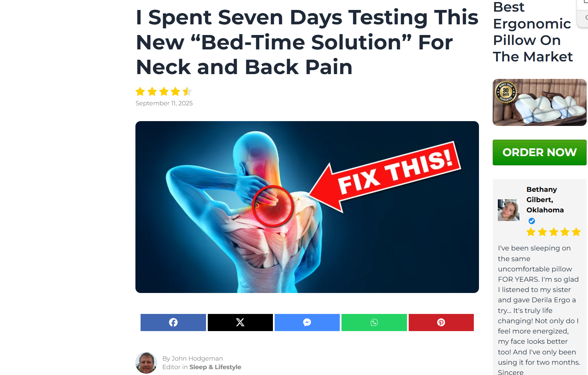This screenshot has width=588, height=375.
Task: Click the article headline title
Action: [x=307, y=42]
